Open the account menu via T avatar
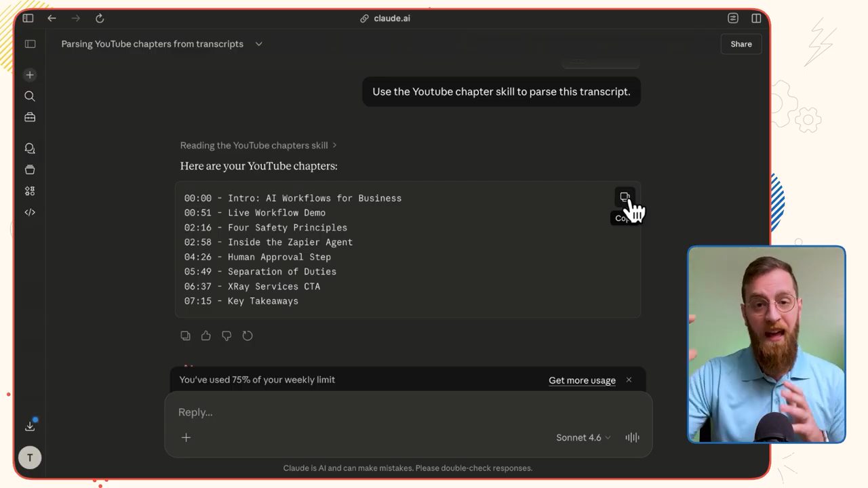Screen dimensions: 868x488 click(x=30, y=457)
